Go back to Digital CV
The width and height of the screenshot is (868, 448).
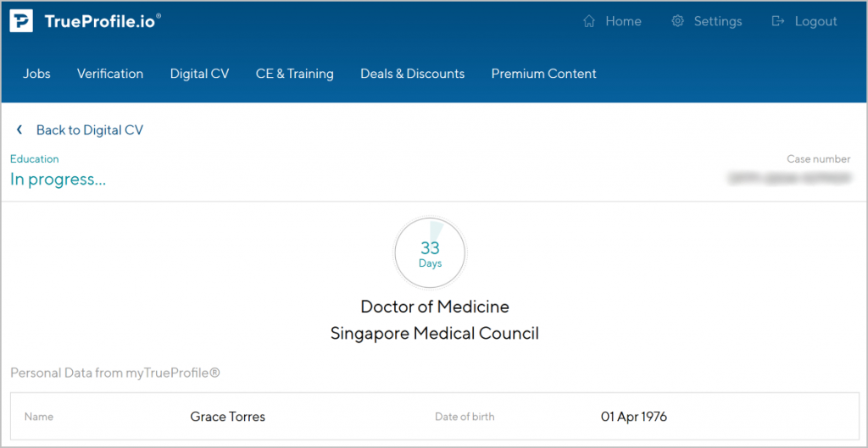[90, 130]
